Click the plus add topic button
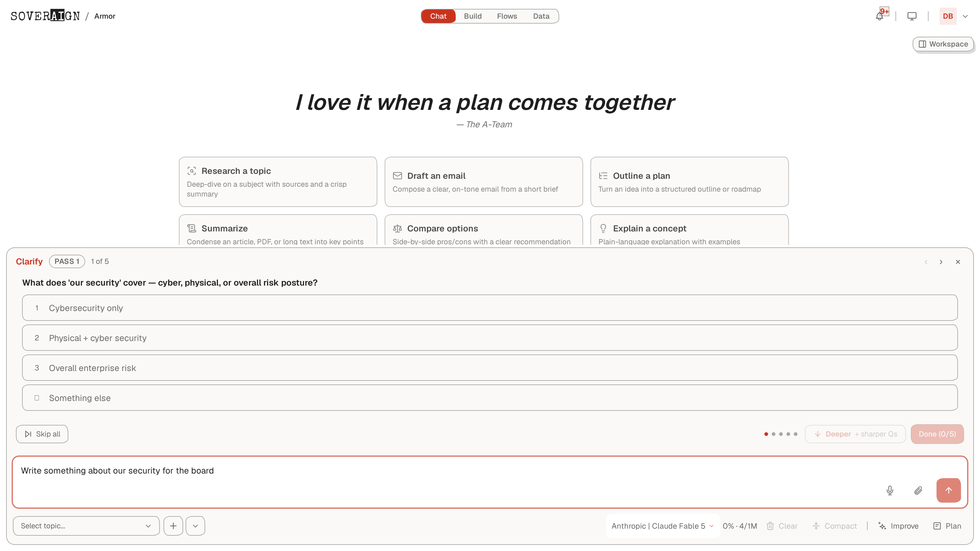The width and height of the screenshot is (980, 551). click(x=173, y=526)
